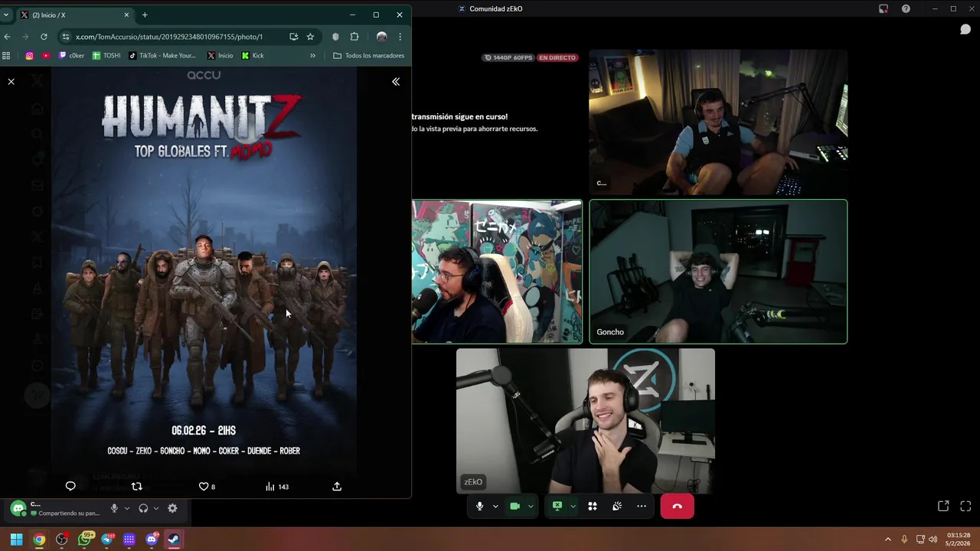The height and width of the screenshot is (551, 980).
Task: Open Chrome from the taskbar
Action: tap(39, 539)
